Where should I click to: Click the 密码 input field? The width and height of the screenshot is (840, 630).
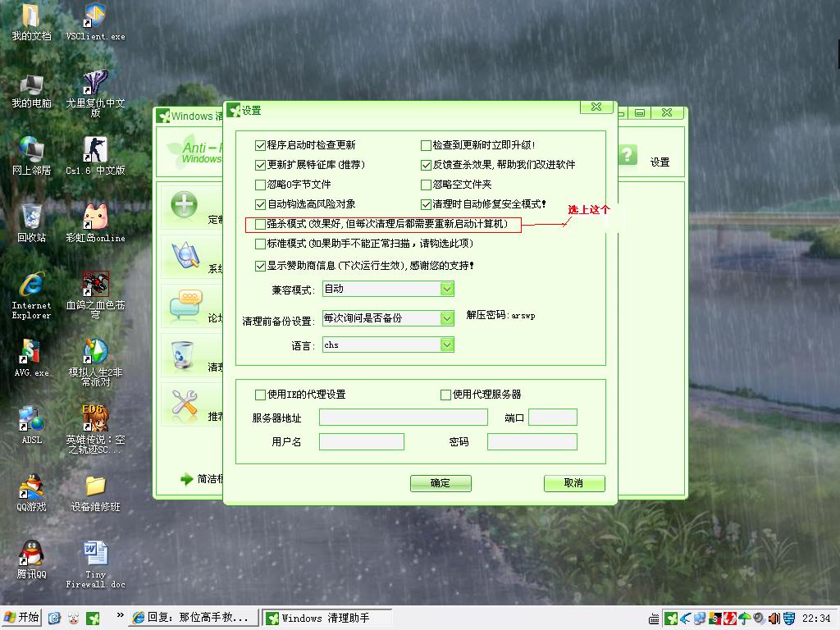532,442
